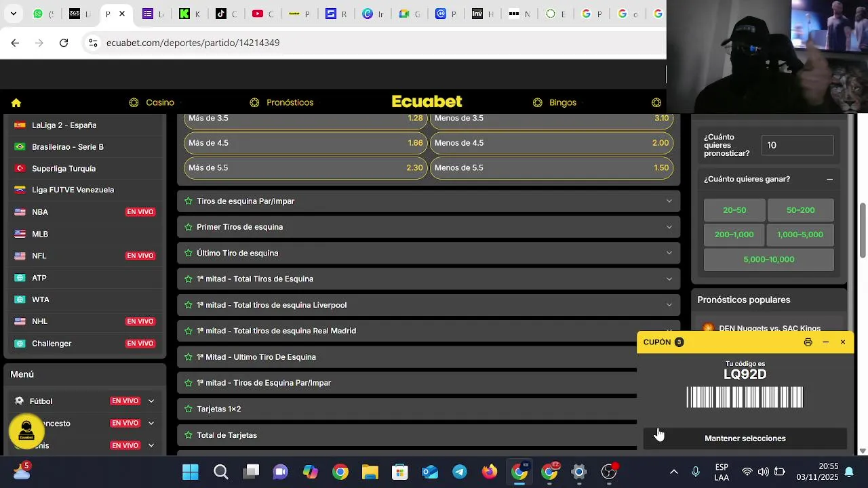Expand Primer Tiros de esquina chevron

pyautogui.click(x=669, y=227)
